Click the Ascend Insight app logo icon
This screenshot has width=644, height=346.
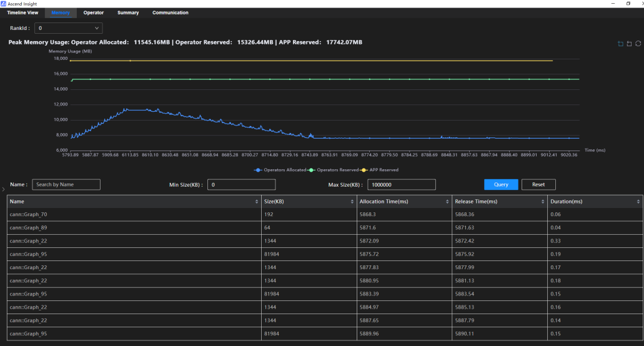coord(3,4)
